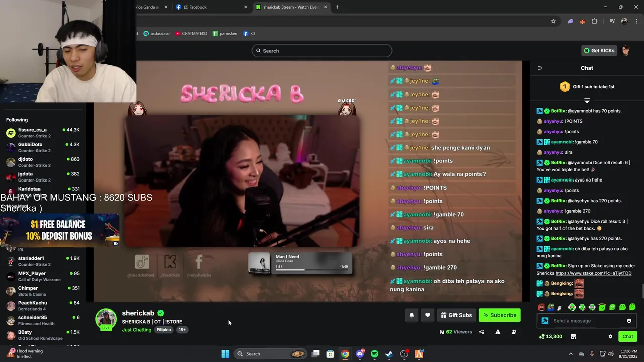Focus the Windows taskbar Search box
Image resolution: width=644 pixels, height=362 pixels.
(x=270, y=354)
